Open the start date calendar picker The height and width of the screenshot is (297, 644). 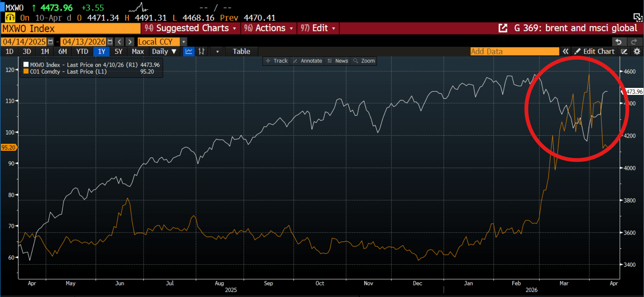coord(51,42)
